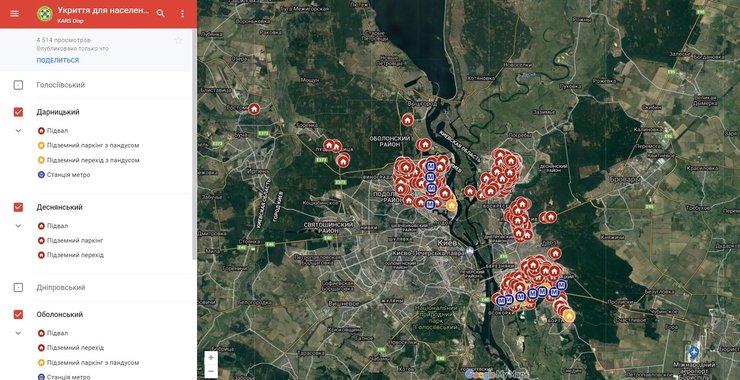Open the isolated red shelter marker near Гостомель

(x=254, y=109)
